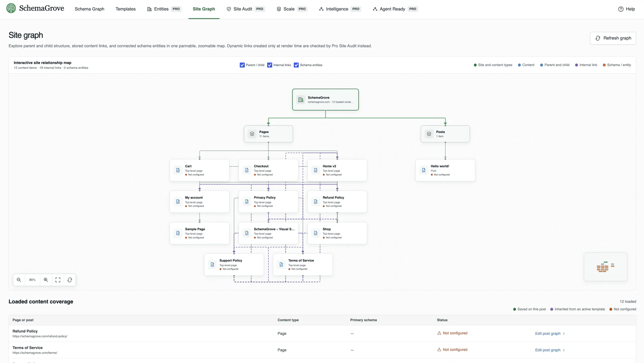Image resolution: width=644 pixels, height=363 pixels.
Task: Open the Site Audit tab
Action: [246, 9]
